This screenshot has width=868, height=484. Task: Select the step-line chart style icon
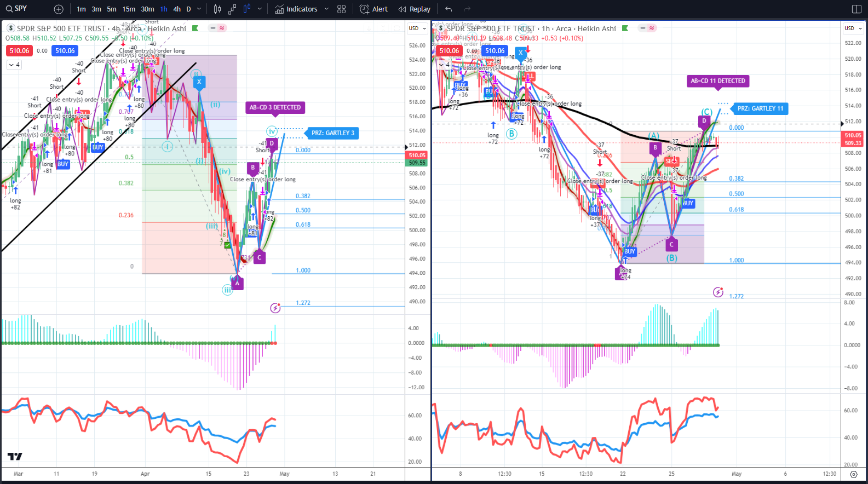232,9
